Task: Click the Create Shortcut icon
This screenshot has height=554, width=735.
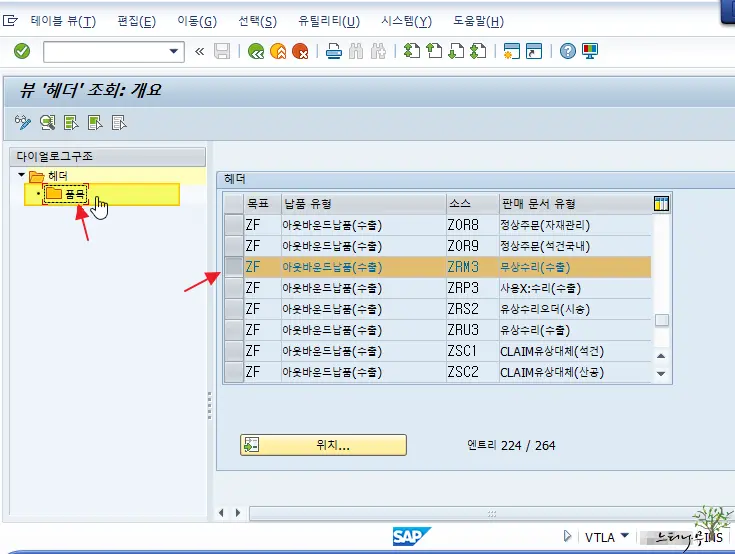Action: [534, 51]
